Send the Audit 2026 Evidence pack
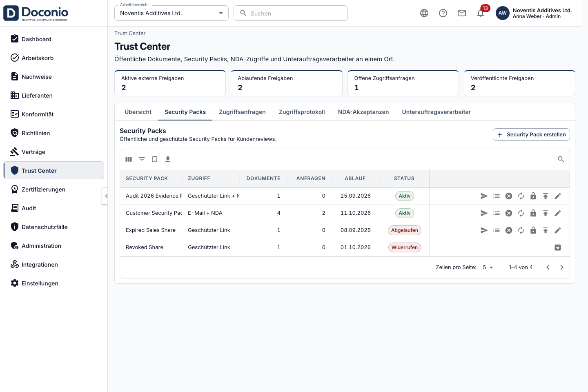 click(484, 196)
